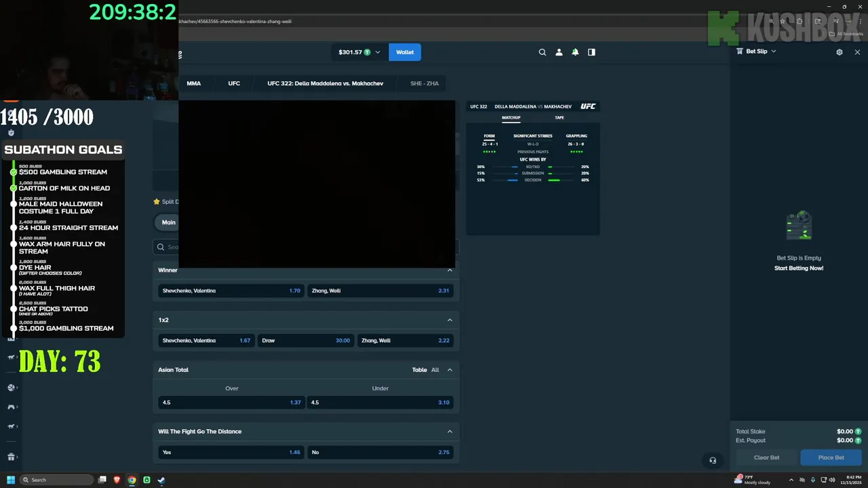Expand basketball sports sidebar item
868x488 pixels.
pyautogui.click(x=12, y=388)
